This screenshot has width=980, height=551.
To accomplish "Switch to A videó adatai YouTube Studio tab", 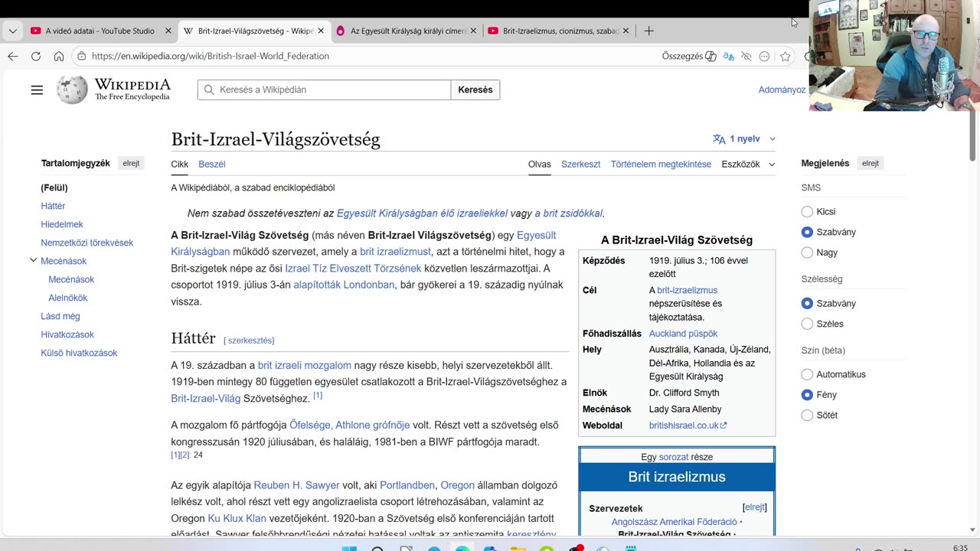I will (x=100, y=31).
